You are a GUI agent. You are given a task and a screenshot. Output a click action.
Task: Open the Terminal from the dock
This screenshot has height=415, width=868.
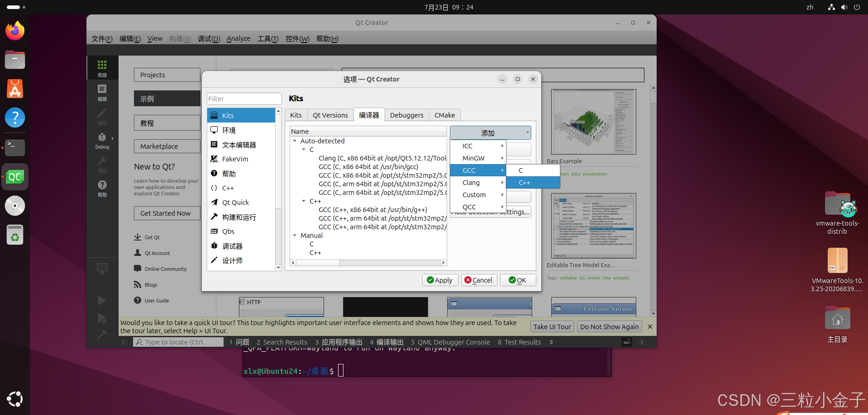click(15, 147)
